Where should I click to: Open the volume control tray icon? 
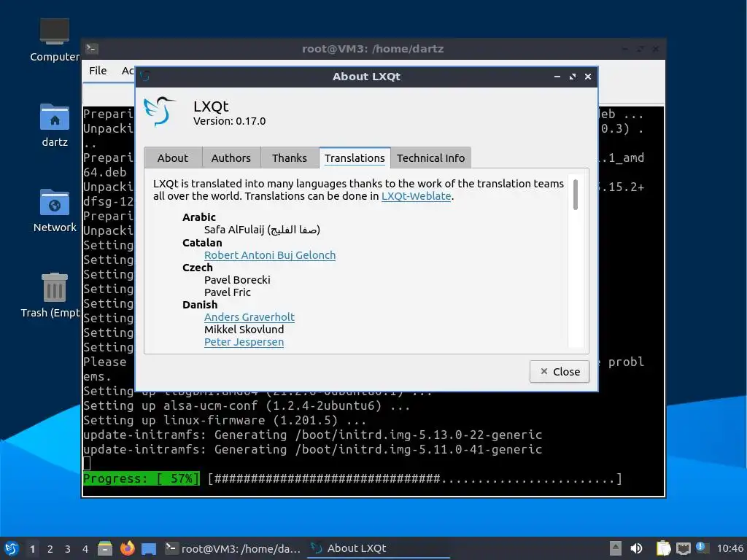pyautogui.click(x=636, y=548)
